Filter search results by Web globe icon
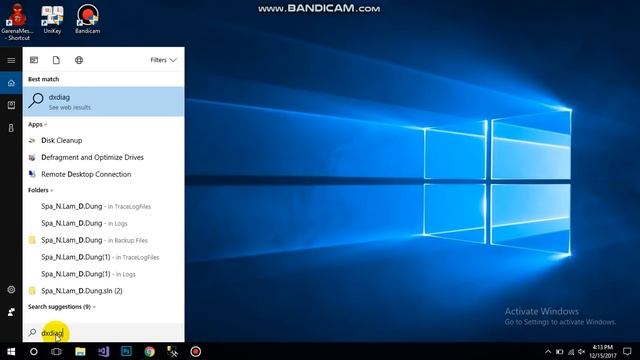640x360 pixels. tap(79, 60)
